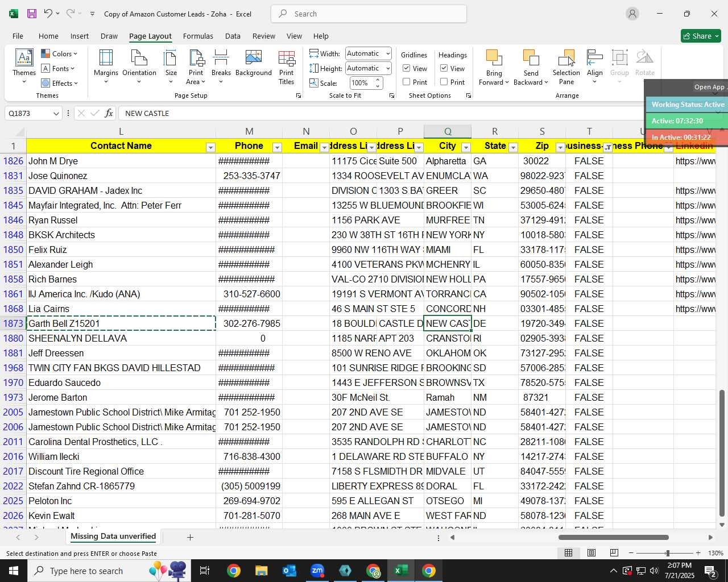Click the horizontal scrollbar thumb
728x582 pixels.
tap(613, 537)
